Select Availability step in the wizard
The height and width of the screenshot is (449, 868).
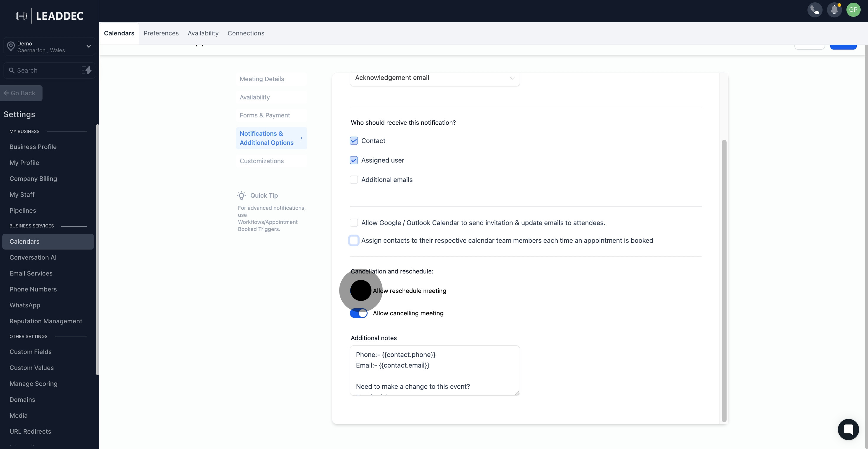(271, 97)
